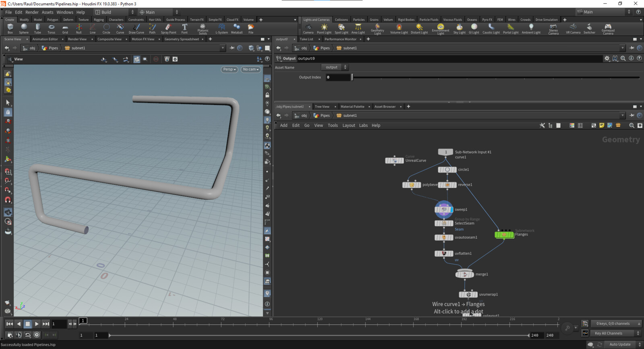Click the current frame number field
This screenshot has height=349, width=644.
coord(59,324)
